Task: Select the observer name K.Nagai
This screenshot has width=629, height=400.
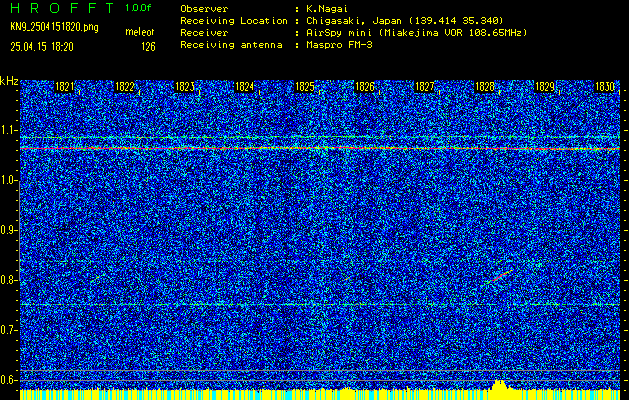Action: tap(327, 9)
